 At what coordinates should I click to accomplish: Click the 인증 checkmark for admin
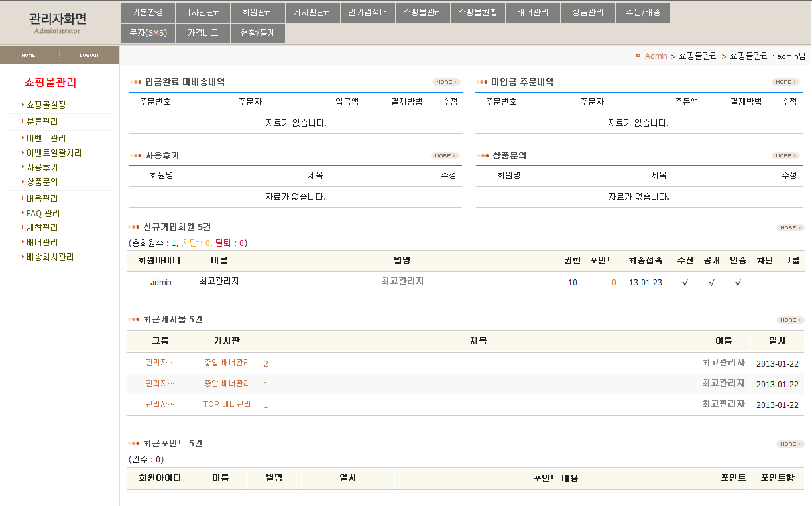738,283
